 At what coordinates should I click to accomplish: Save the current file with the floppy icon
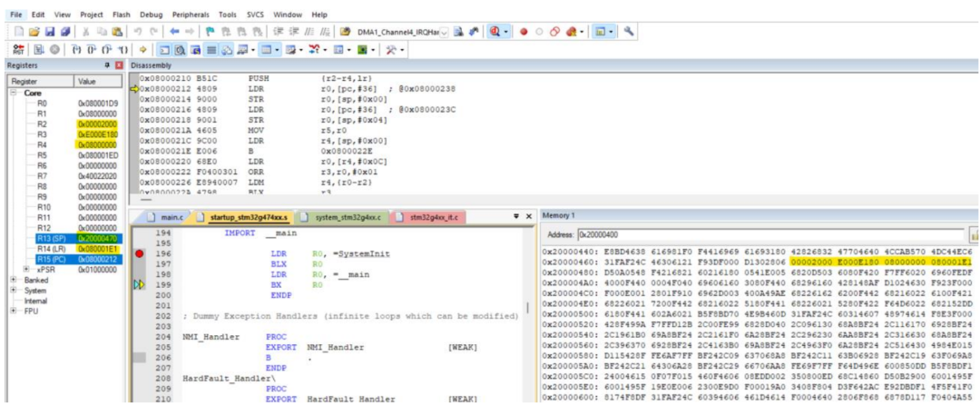50,32
